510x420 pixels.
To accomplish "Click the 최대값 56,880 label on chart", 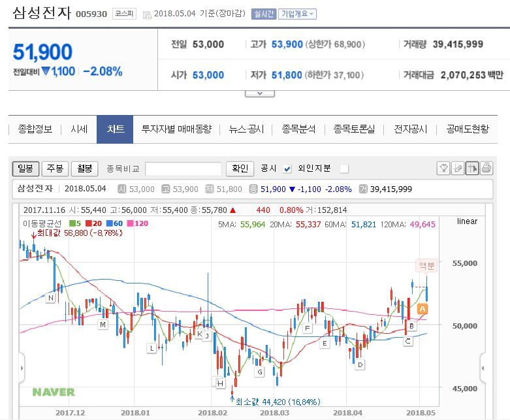I will point(80,233).
